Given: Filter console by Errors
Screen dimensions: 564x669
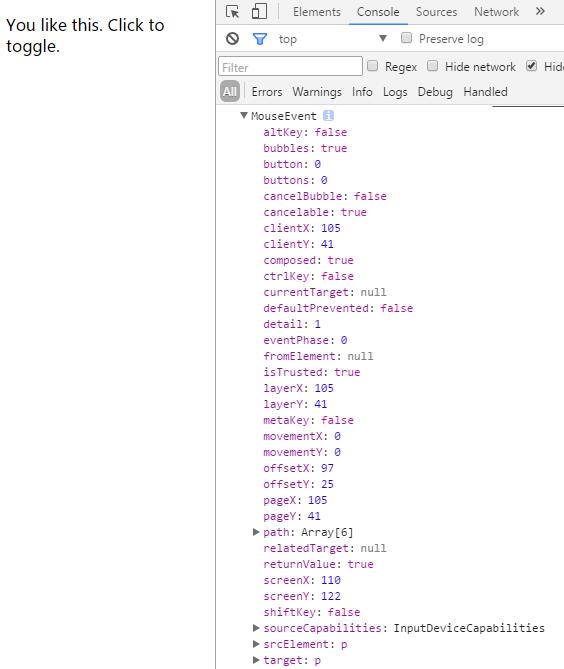Looking at the screenshot, I should pyautogui.click(x=267, y=92).
